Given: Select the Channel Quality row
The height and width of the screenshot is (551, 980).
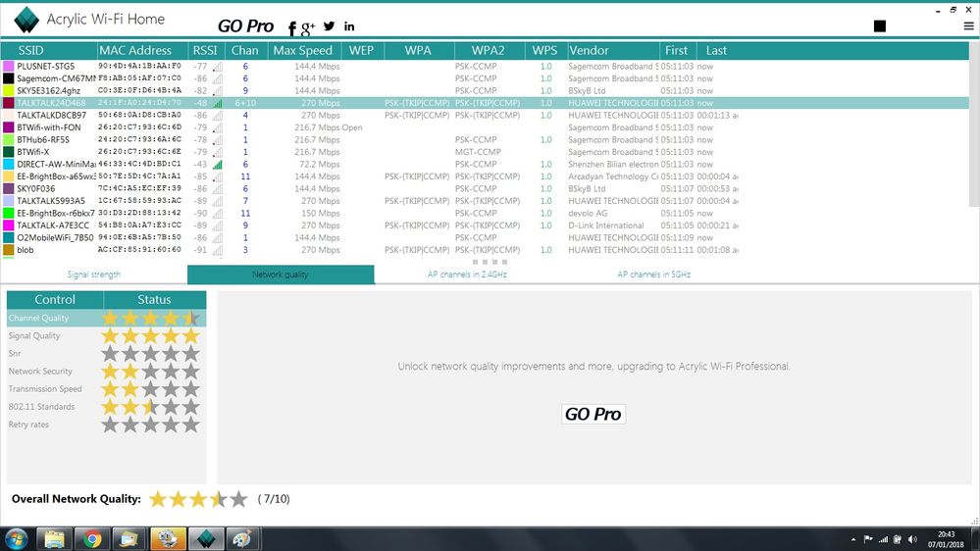Looking at the screenshot, I should click(106, 318).
